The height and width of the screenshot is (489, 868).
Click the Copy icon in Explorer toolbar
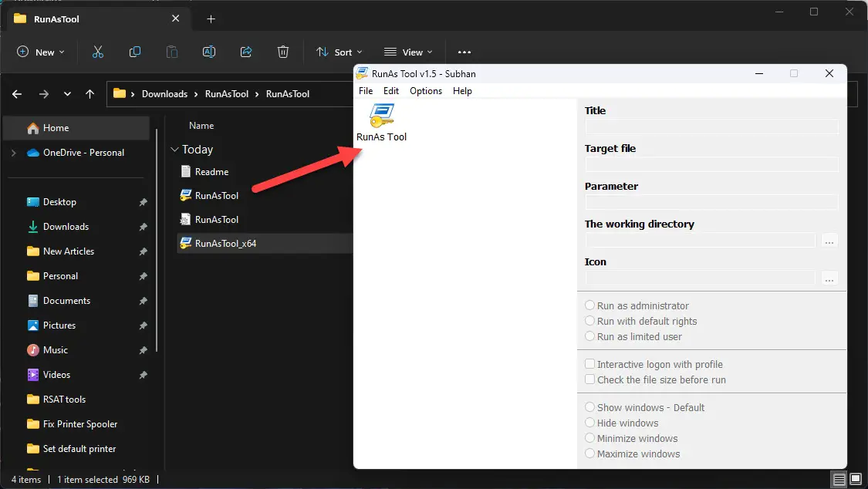(134, 52)
